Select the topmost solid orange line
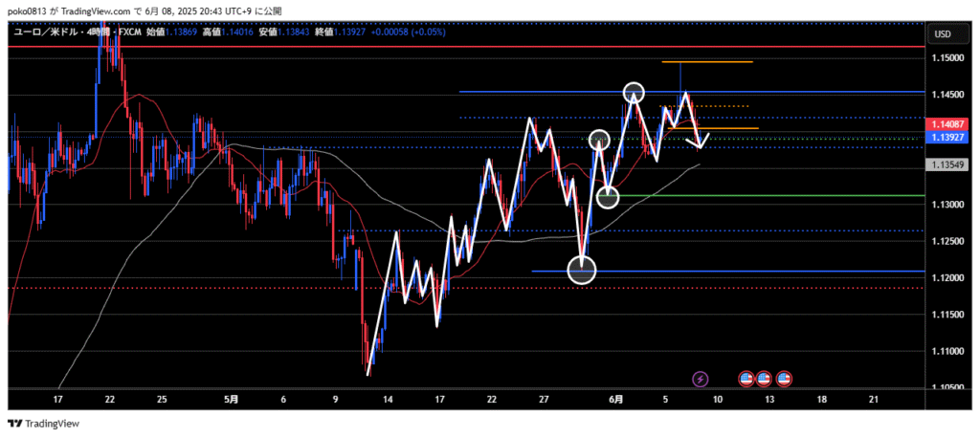The height and width of the screenshot is (437, 980). (708, 62)
